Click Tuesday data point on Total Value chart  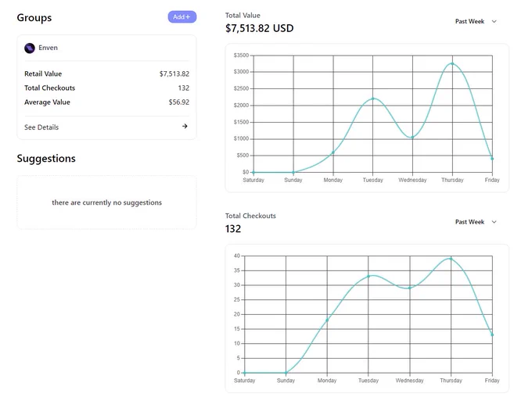click(x=373, y=98)
